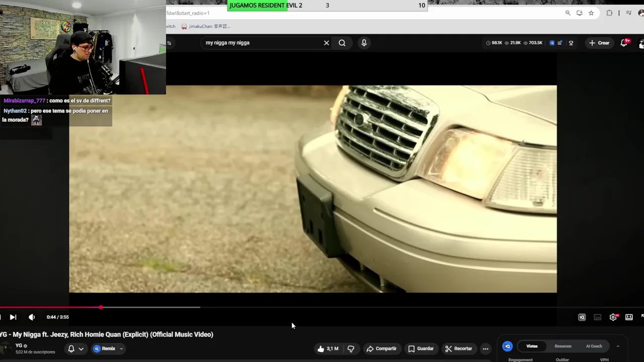Open the vidIQ list icon in header
Screen dimensions: 644x362
coord(560,43)
